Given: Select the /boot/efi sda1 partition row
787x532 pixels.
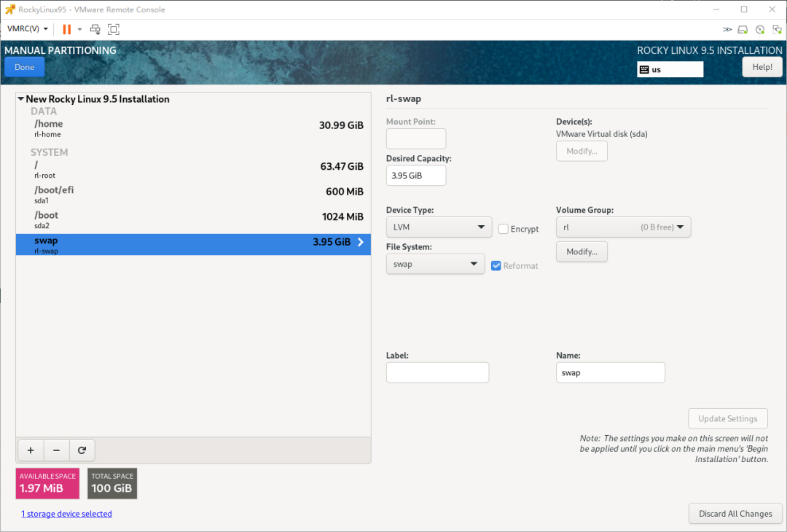Looking at the screenshot, I should pyautogui.click(x=193, y=195).
